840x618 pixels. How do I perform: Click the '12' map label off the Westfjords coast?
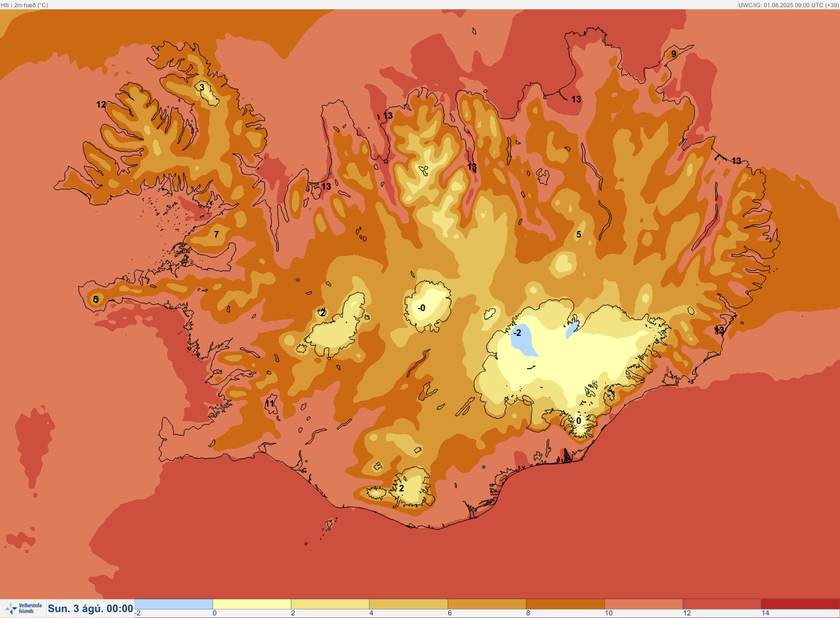tap(101, 104)
